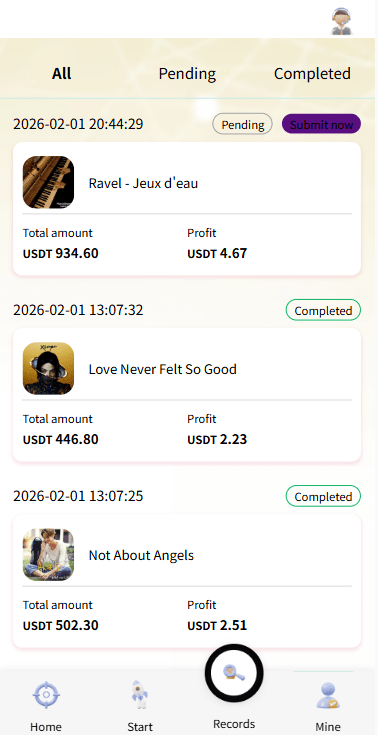
Task: Submit the pending order now
Action: click(x=321, y=125)
